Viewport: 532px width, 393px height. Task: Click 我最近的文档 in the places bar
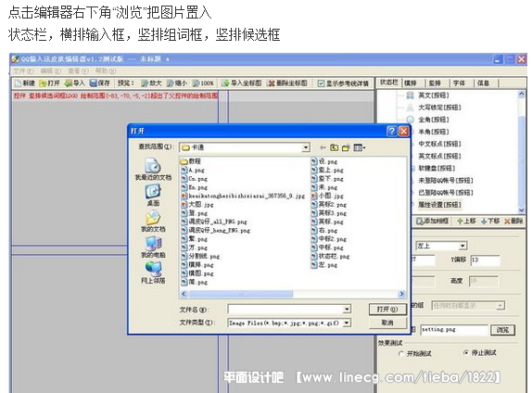[153, 169]
